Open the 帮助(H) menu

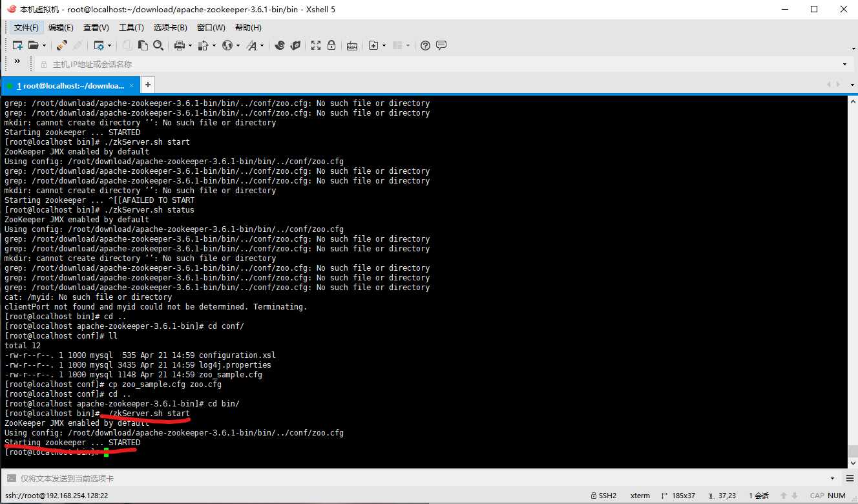pyautogui.click(x=248, y=28)
